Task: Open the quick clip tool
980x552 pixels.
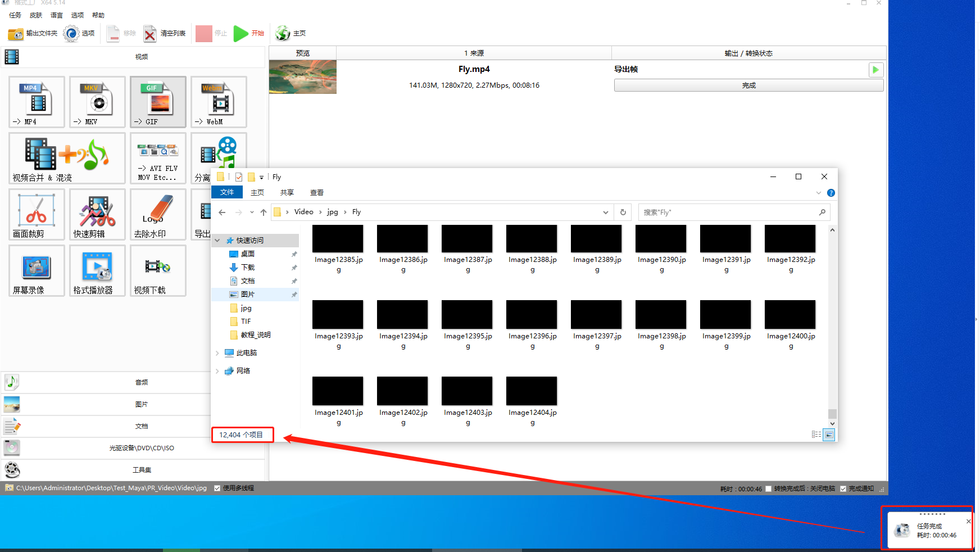Action: pos(98,214)
